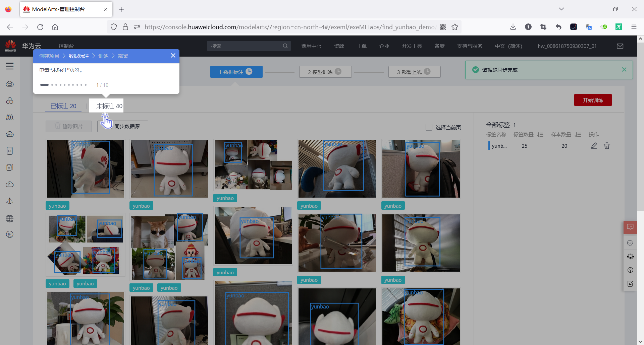Open the 支持与服务 dropdown menu
This screenshot has width=644, height=345.
470,46
